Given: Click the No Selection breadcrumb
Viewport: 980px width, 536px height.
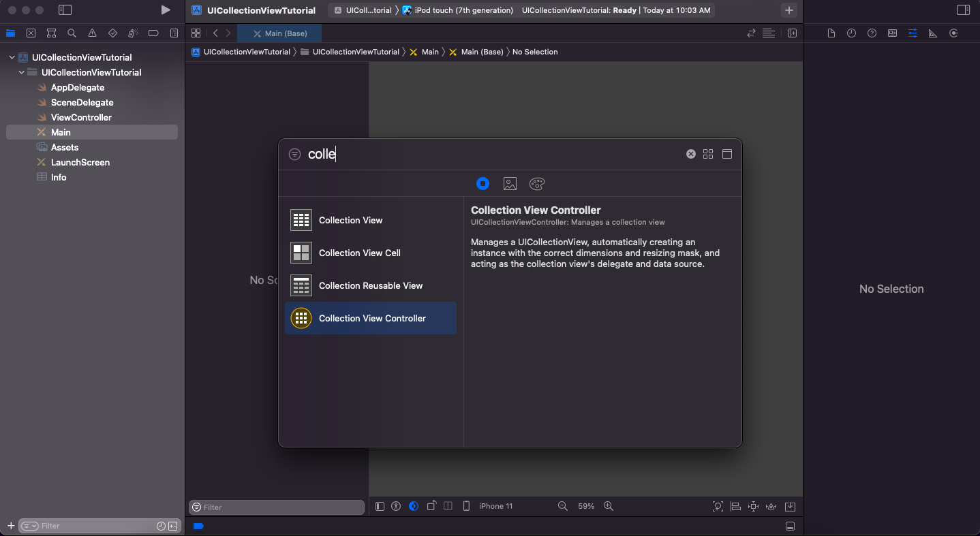Looking at the screenshot, I should click(535, 52).
